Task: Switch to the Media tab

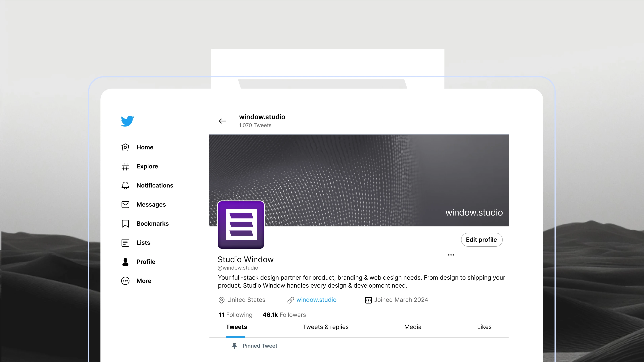Action: point(413,327)
